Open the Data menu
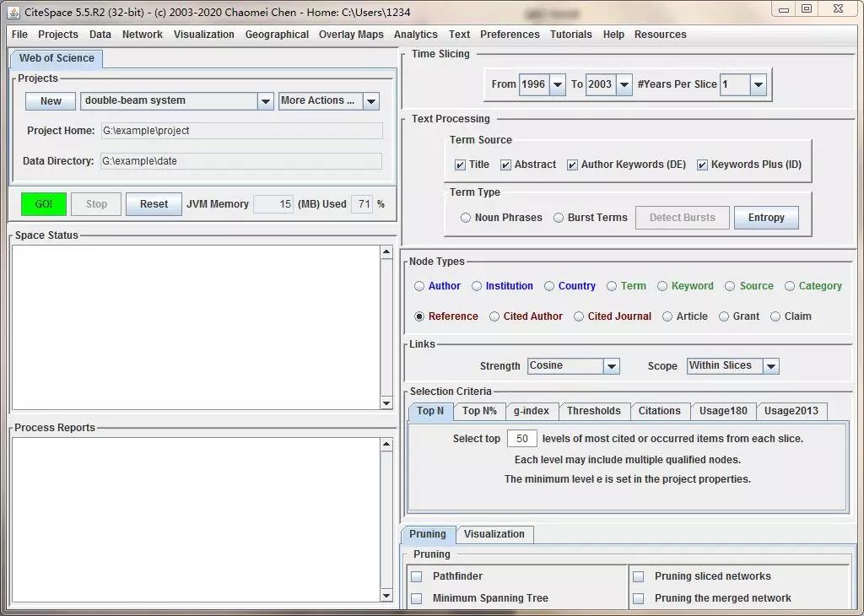 (x=100, y=34)
